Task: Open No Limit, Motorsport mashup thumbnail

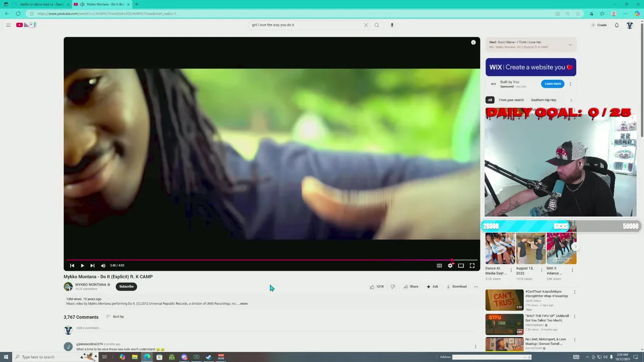Action: click(x=504, y=344)
